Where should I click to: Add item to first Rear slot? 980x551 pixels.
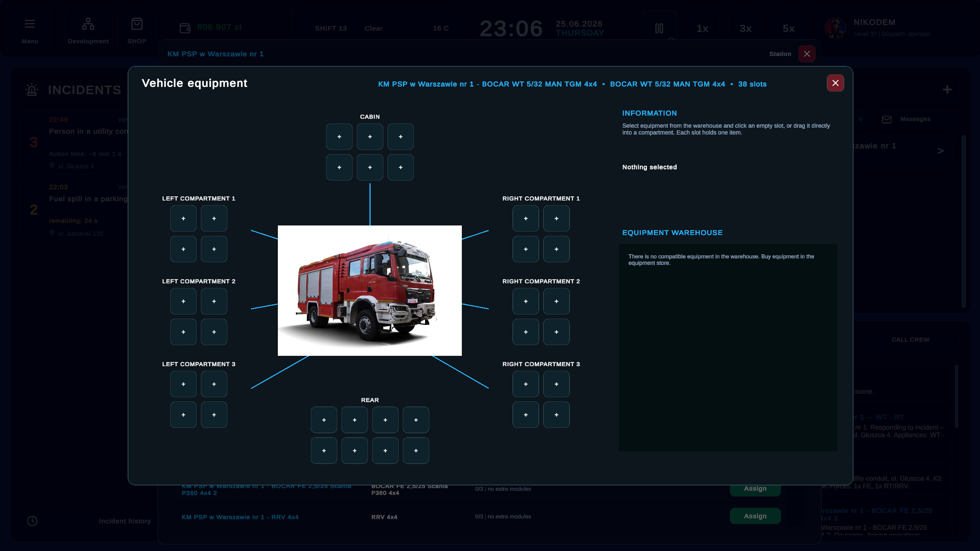(324, 420)
